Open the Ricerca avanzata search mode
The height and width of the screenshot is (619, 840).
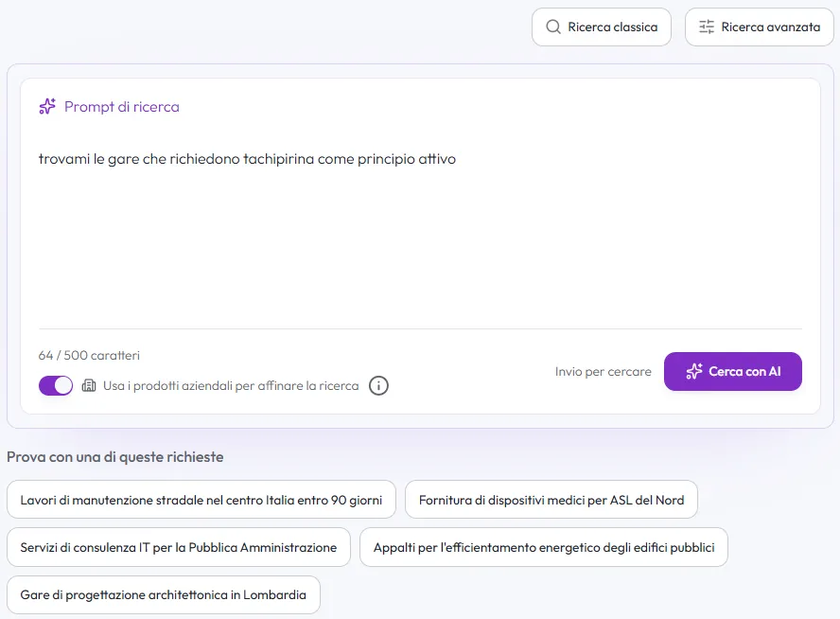click(759, 27)
